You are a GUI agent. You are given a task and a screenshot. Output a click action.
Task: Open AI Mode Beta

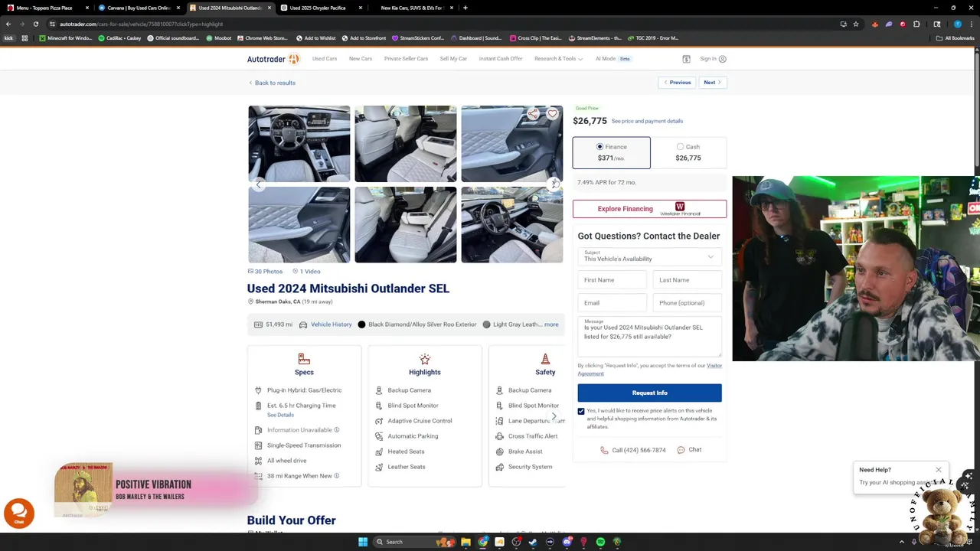point(613,59)
